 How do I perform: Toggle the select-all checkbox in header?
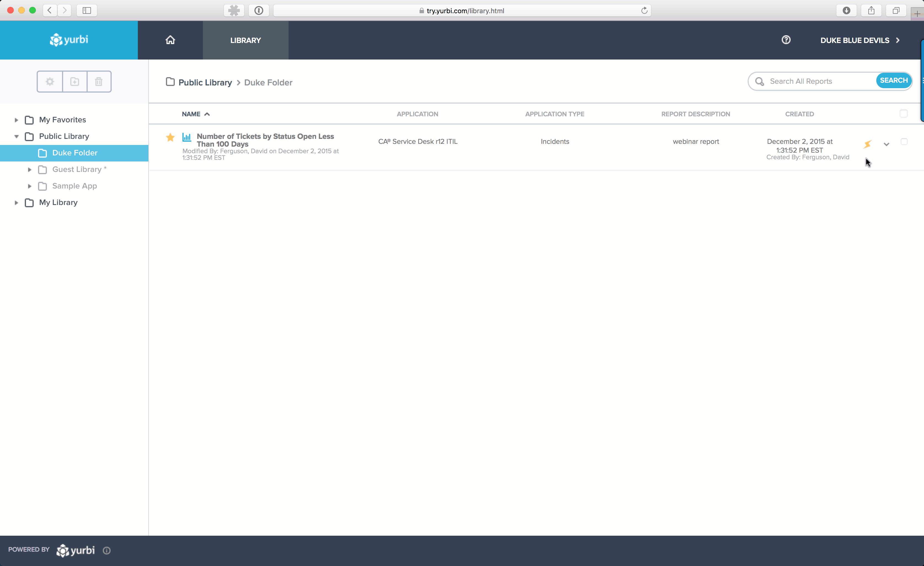pyautogui.click(x=903, y=114)
